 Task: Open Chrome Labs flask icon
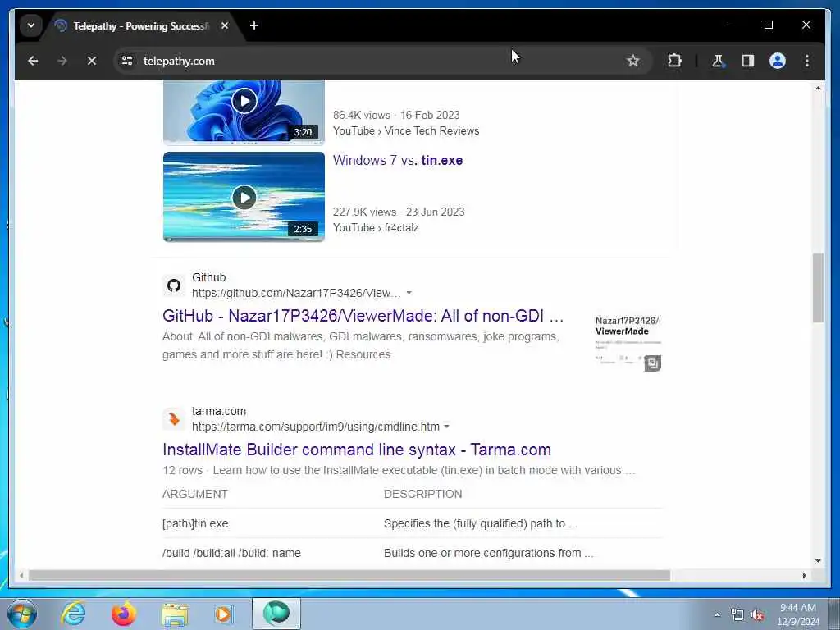coord(718,61)
